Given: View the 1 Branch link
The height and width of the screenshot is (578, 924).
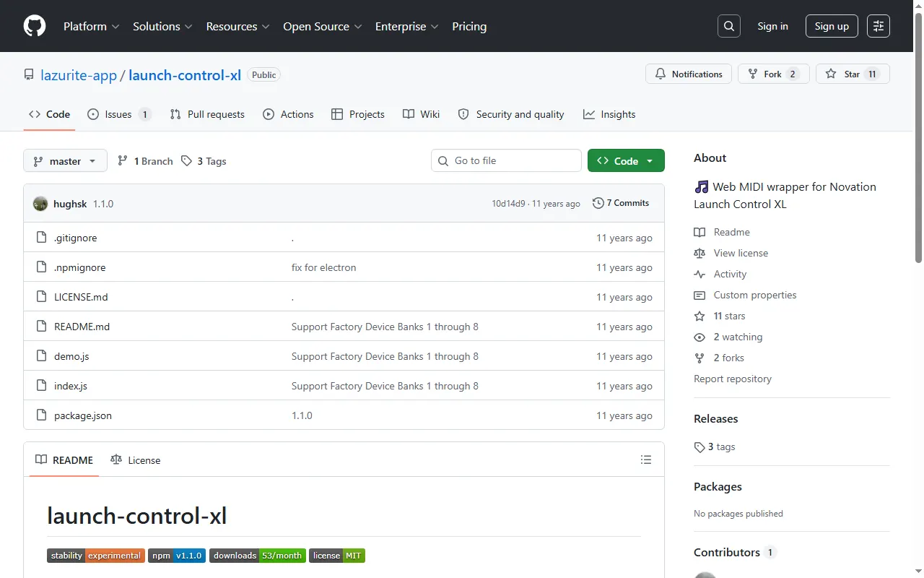Looking at the screenshot, I should (x=145, y=161).
